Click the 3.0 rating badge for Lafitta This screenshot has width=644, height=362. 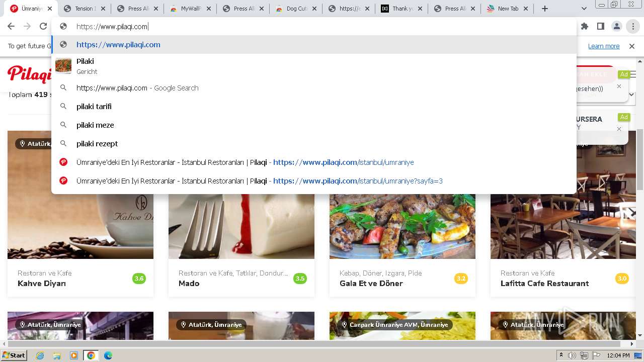[622, 279]
